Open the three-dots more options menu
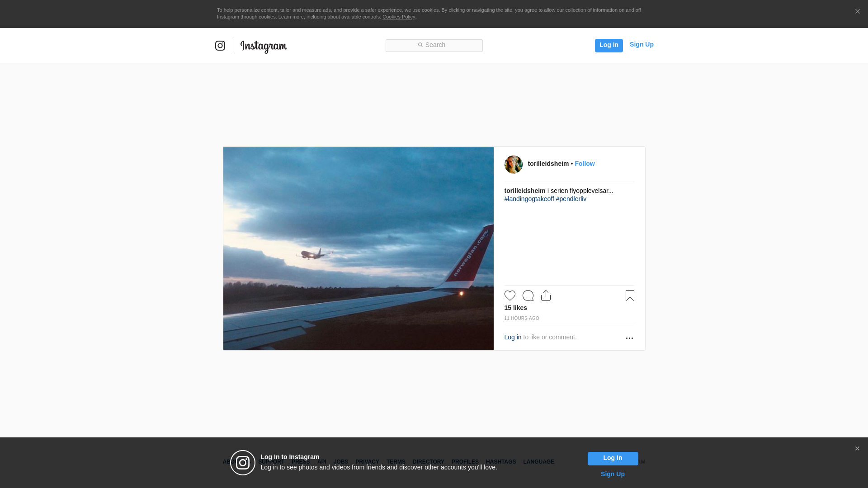This screenshot has height=488, width=868. click(x=629, y=338)
